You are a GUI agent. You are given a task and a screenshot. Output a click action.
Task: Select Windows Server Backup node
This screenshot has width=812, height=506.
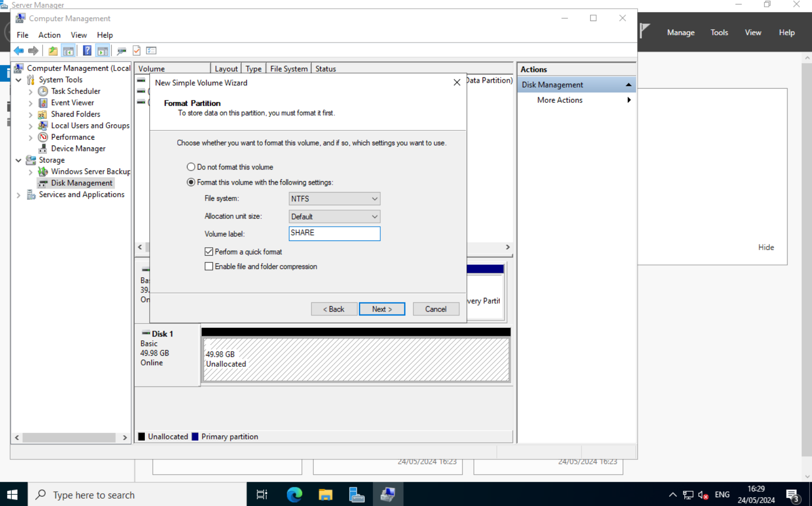(91, 171)
